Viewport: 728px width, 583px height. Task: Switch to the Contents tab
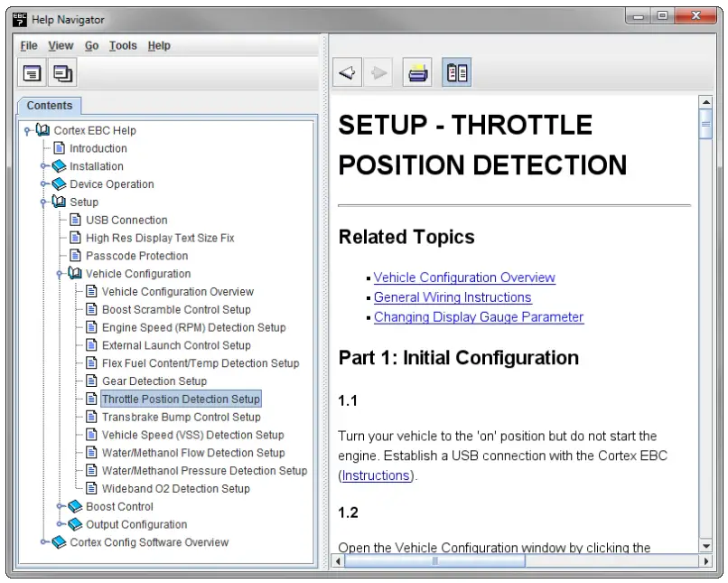coord(49,106)
